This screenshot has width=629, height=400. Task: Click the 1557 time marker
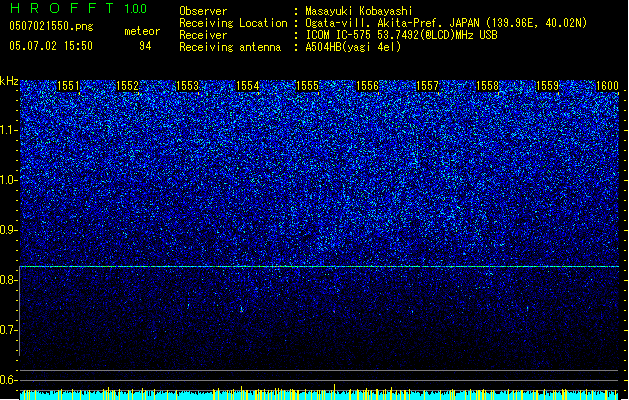(x=428, y=86)
